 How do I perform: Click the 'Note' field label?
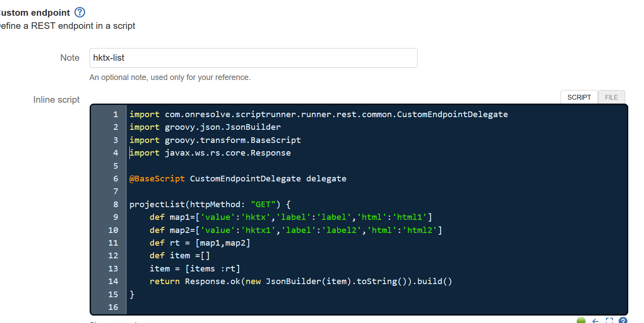click(x=70, y=58)
